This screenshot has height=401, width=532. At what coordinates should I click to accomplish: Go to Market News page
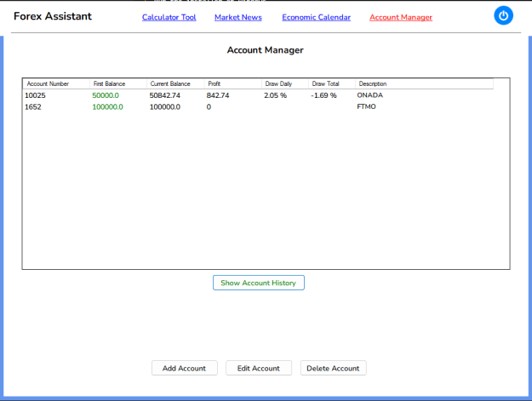click(x=238, y=17)
